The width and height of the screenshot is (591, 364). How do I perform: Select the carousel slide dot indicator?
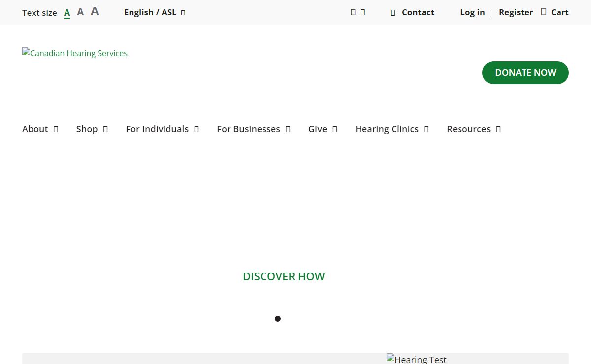278,319
